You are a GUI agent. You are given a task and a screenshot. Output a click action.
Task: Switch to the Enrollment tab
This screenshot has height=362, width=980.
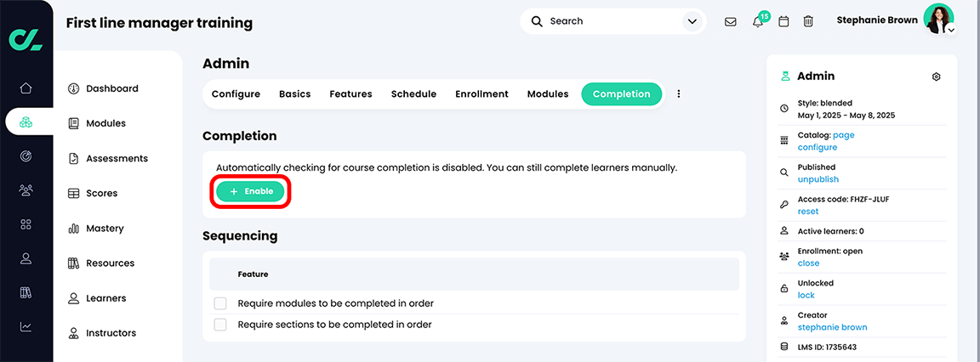coord(481,94)
